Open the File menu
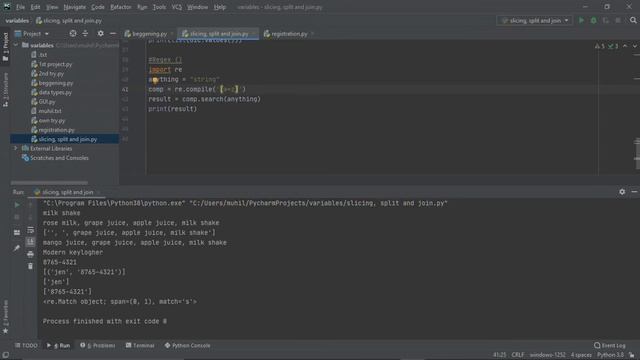Screen dimensions: 640x360 point(20,7)
